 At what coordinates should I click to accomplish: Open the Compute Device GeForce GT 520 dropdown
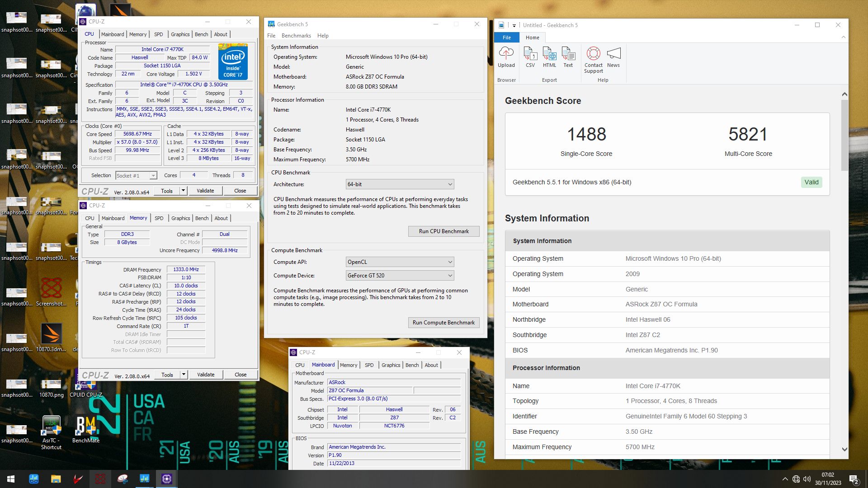click(400, 276)
